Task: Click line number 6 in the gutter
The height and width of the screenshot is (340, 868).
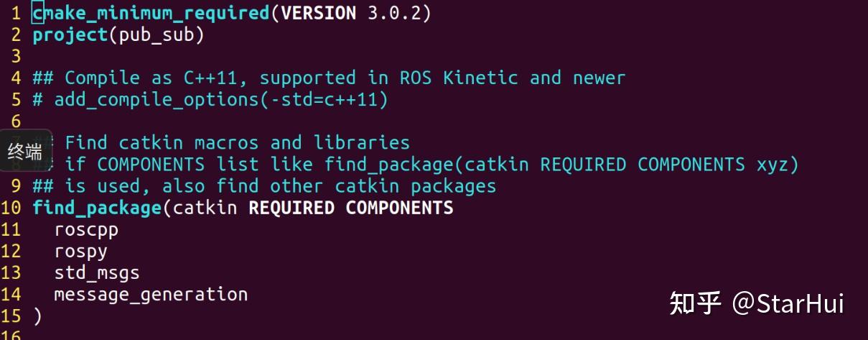Action: click(x=16, y=121)
